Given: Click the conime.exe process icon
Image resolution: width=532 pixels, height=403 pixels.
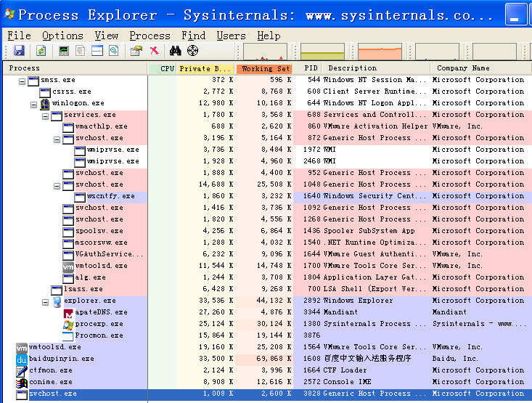Looking at the screenshot, I should 22,383.
